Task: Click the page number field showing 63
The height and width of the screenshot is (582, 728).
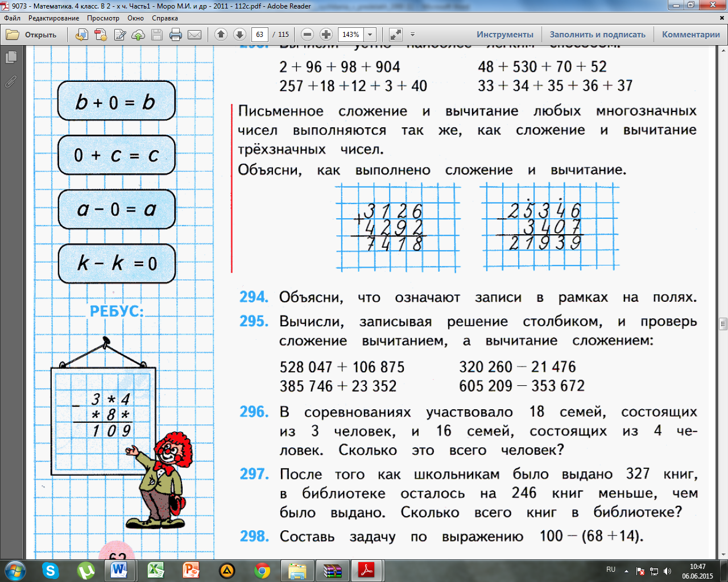Action: point(260,35)
